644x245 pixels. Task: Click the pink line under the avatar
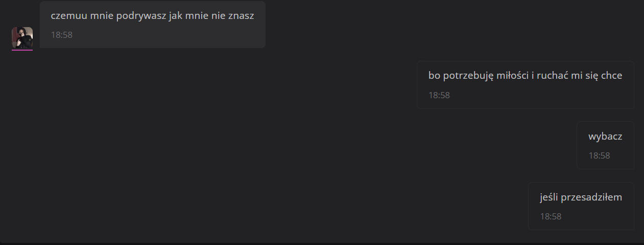(22, 50)
